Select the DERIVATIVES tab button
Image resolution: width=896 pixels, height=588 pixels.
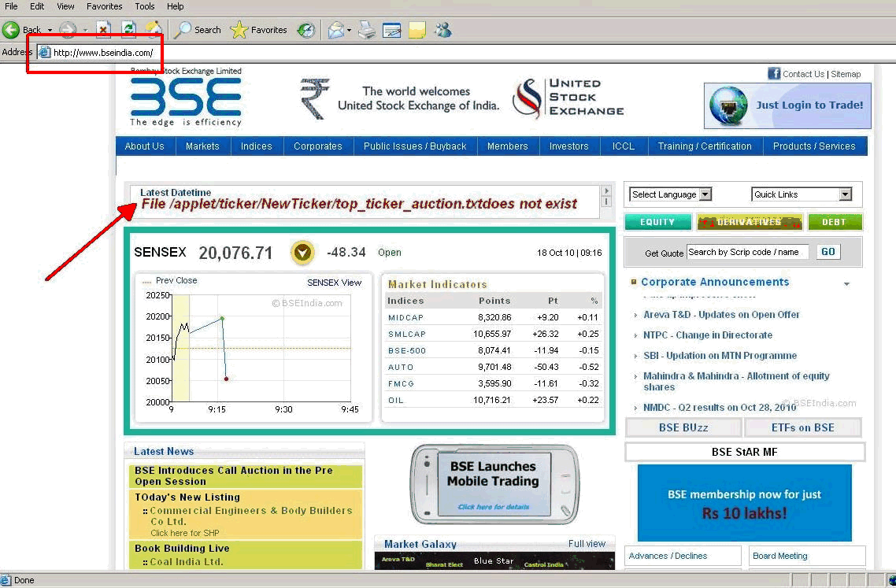749,222
